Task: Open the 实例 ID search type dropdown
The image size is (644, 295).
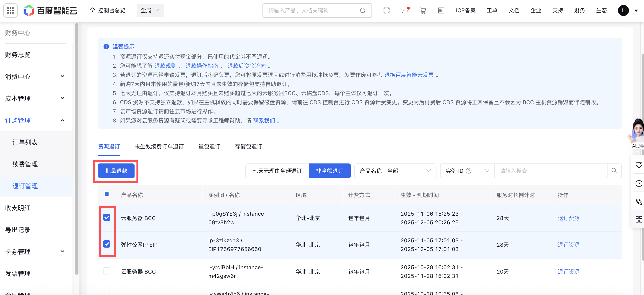Action: [467, 171]
